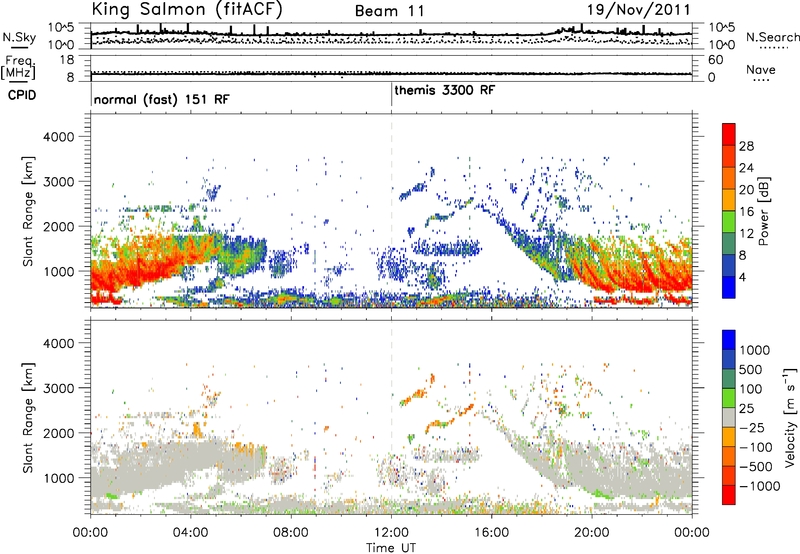Click the King Salmon (fitACF) title

187,9
